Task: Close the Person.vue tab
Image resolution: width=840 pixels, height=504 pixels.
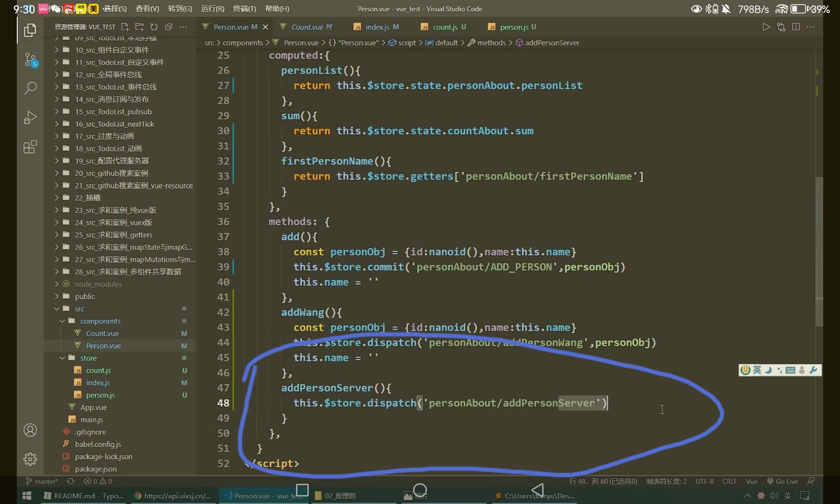Action: click(265, 27)
